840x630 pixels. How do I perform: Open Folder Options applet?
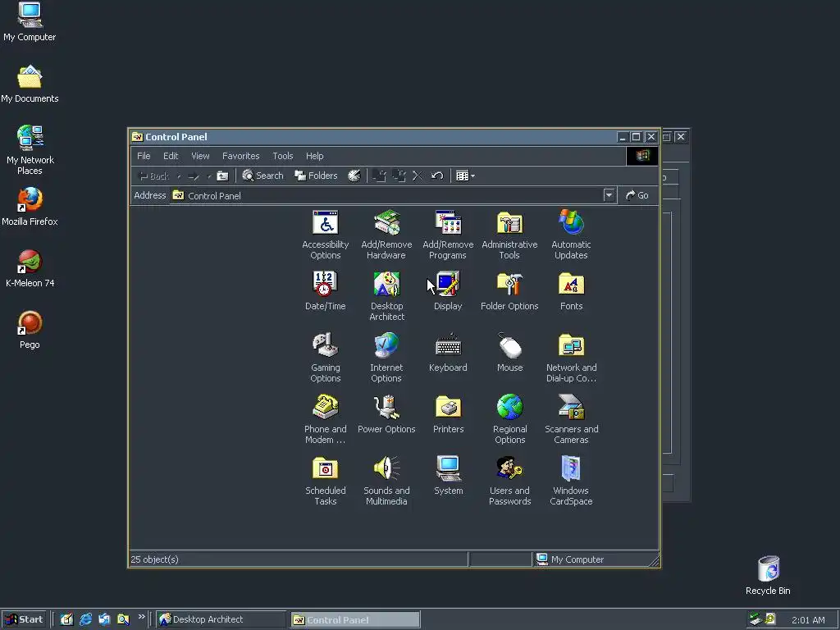pyautogui.click(x=509, y=291)
